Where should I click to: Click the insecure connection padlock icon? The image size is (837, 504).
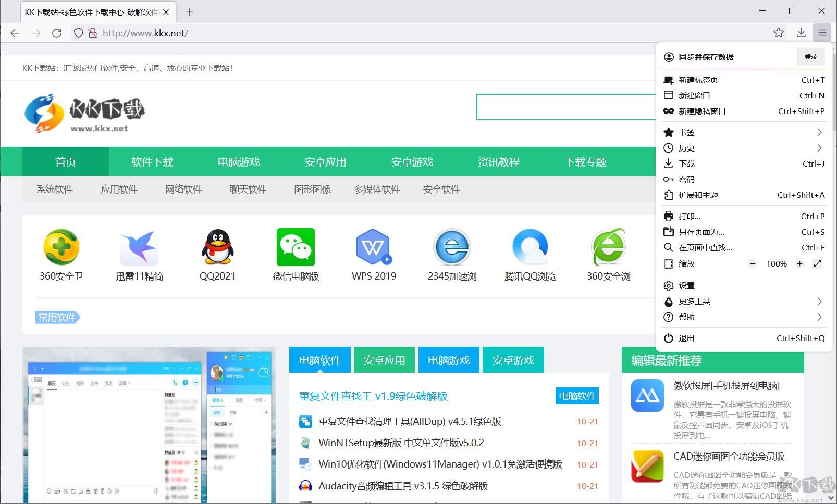coord(93,33)
